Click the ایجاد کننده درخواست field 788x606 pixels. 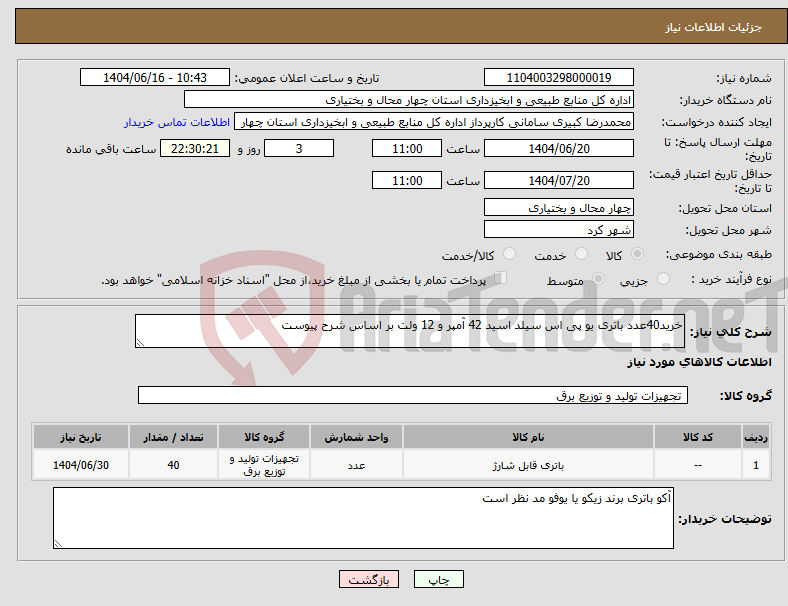coord(434,122)
